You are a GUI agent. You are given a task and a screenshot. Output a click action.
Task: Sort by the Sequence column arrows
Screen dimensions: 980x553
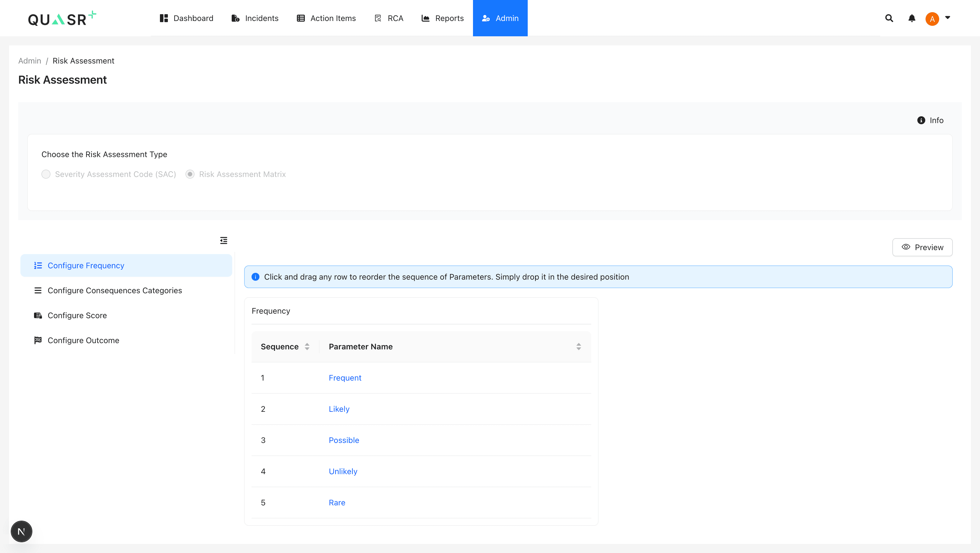307,346
